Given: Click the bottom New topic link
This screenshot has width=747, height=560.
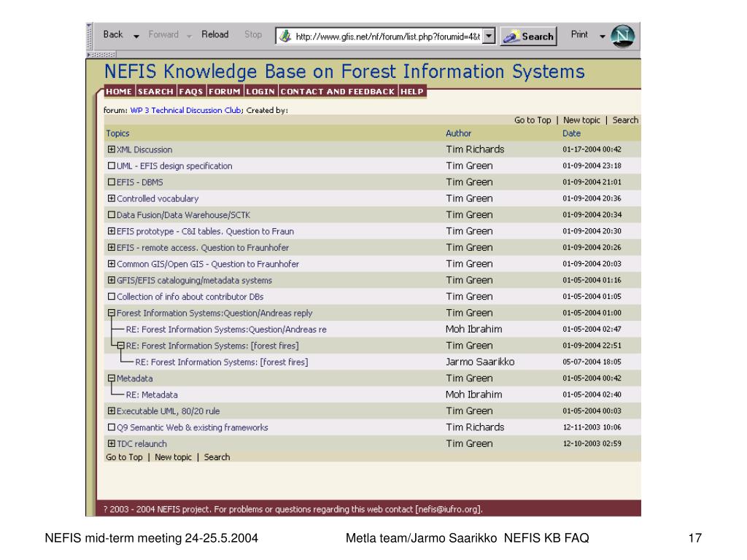Looking at the screenshot, I should (173, 457).
